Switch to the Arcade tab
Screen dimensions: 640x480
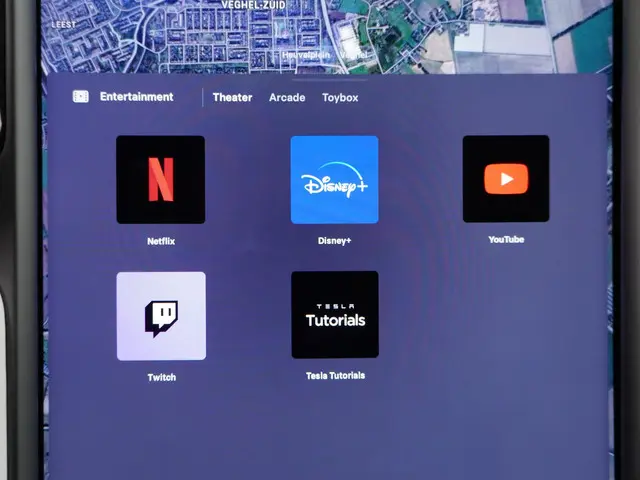tap(287, 98)
